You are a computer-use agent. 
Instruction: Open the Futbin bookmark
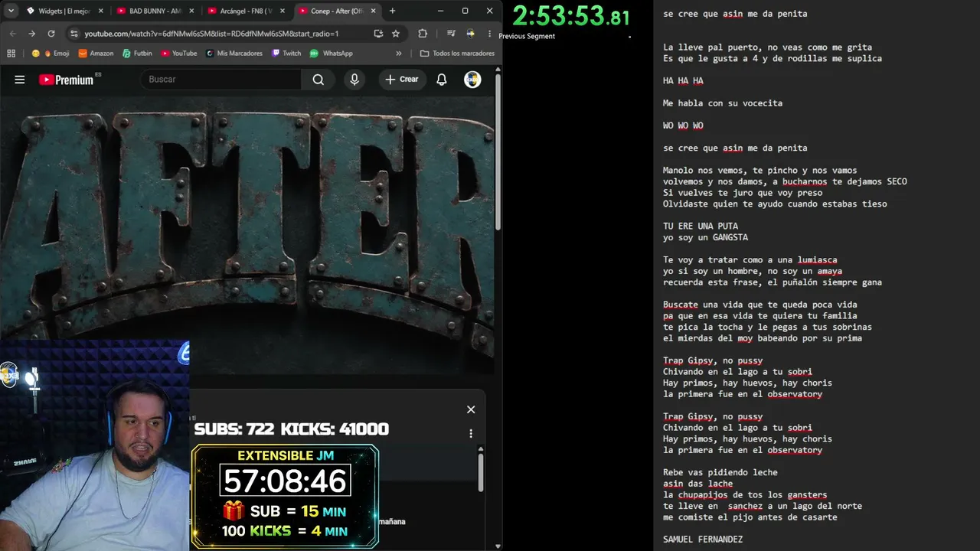coord(137,54)
